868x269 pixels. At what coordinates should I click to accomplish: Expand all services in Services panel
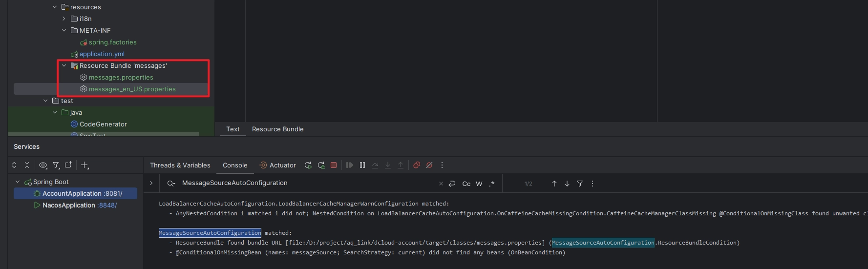(x=14, y=165)
